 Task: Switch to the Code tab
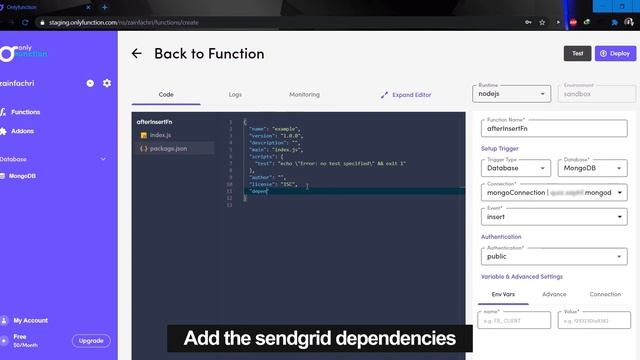click(166, 94)
